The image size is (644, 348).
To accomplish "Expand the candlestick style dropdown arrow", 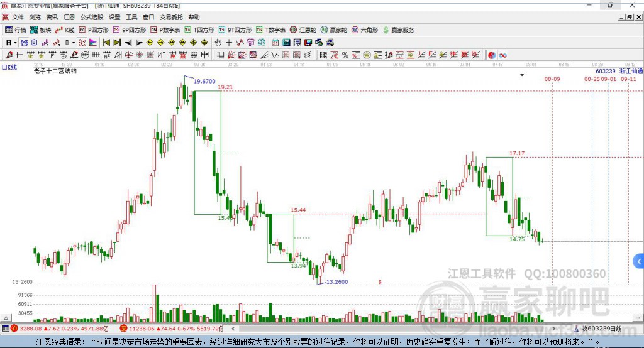I will 74,43.
